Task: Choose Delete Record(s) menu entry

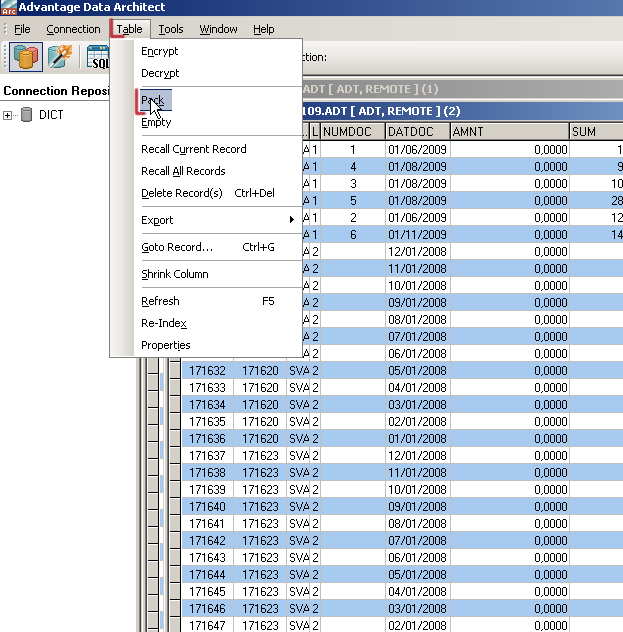Action: (218, 193)
